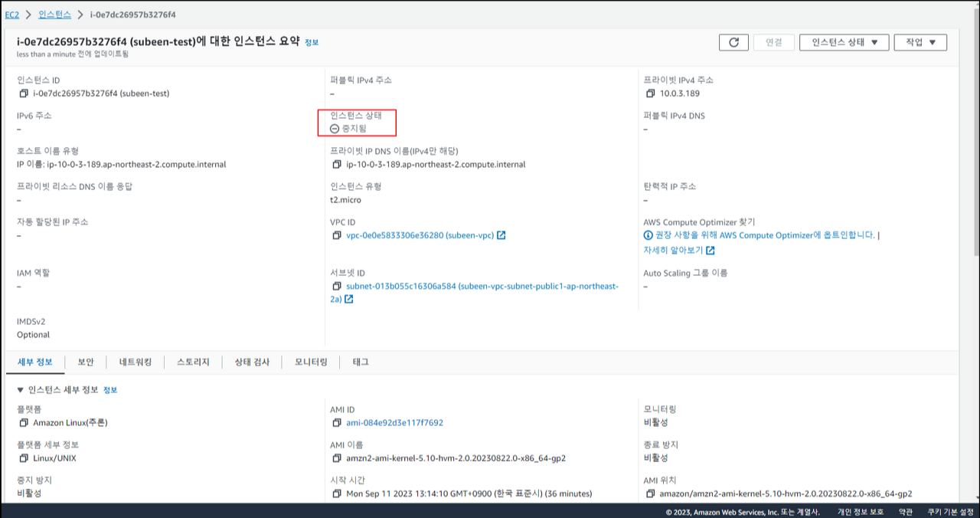Copy AMI name amzn2-ami-kernel value
The height and width of the screenshot is (518, 980).
337,458
